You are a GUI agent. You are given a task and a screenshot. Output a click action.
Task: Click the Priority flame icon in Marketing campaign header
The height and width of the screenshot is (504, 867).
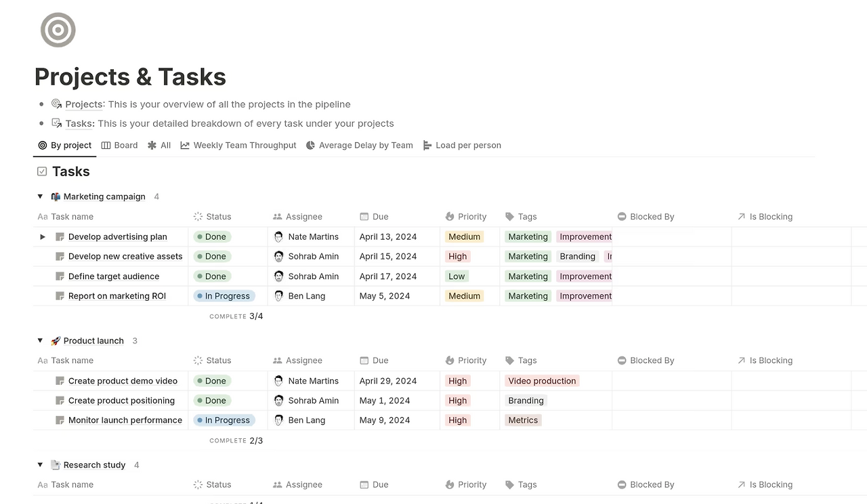[x=450, y=217]
